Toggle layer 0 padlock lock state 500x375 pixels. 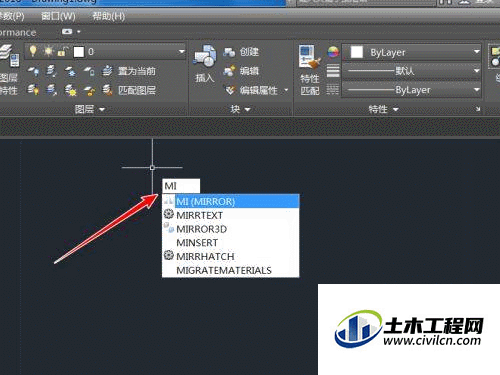[62, 51]
